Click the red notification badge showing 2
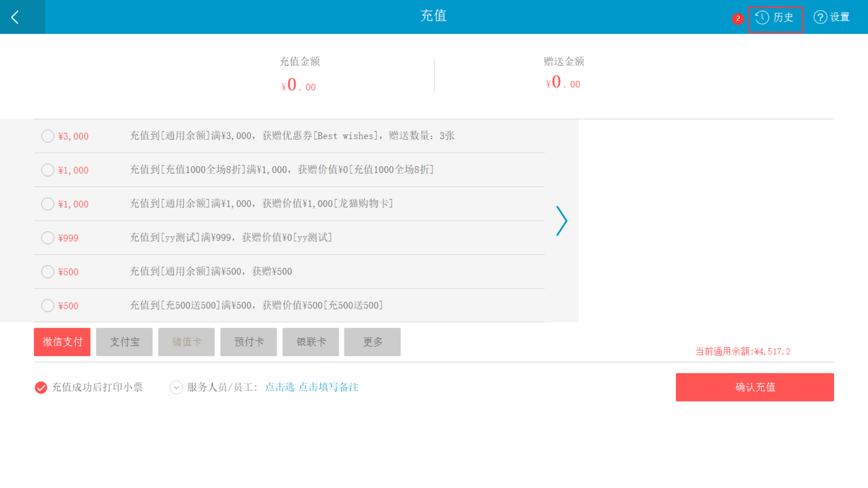The width and height of the screenshot is (868, 488). click(738, 19)
